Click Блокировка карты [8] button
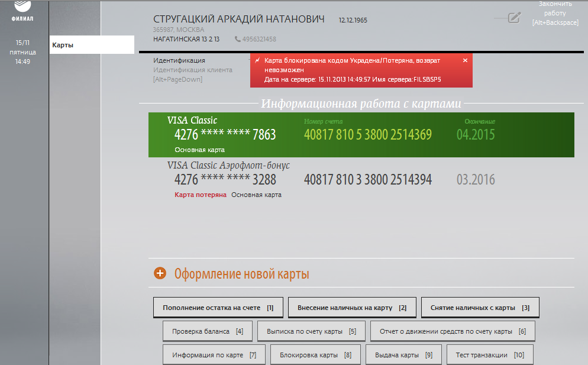Image resolution: width=588 pixels, height=365 pixels. tap(315, 355)
